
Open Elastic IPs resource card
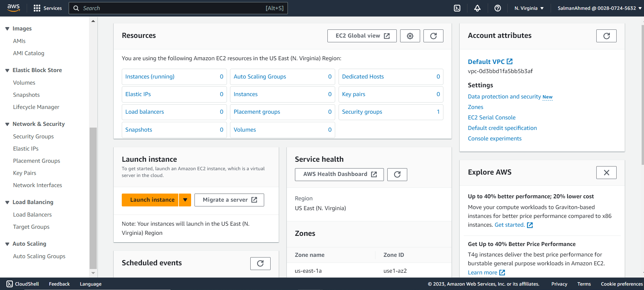click(x=174, y=94)
